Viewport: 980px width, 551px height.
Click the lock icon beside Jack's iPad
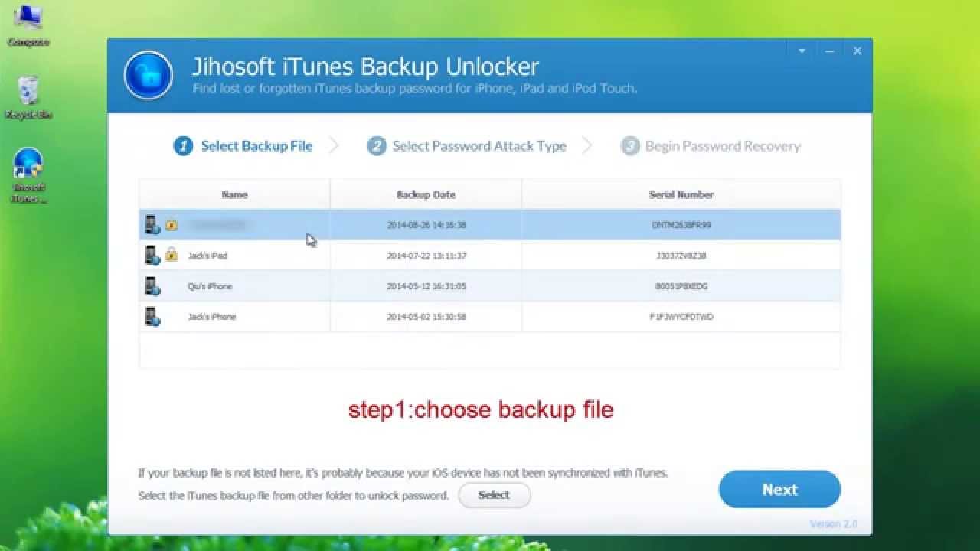coord(171,256)
